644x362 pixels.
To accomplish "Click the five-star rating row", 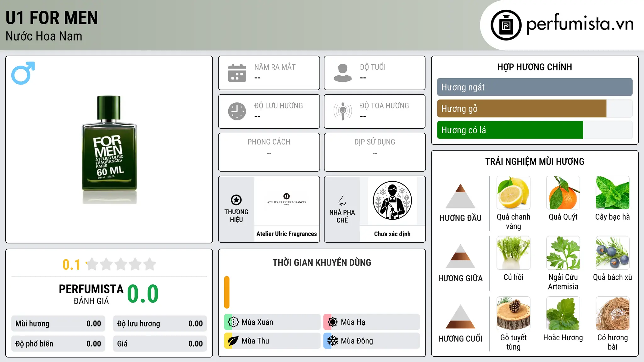I will [x=121, y=264].
